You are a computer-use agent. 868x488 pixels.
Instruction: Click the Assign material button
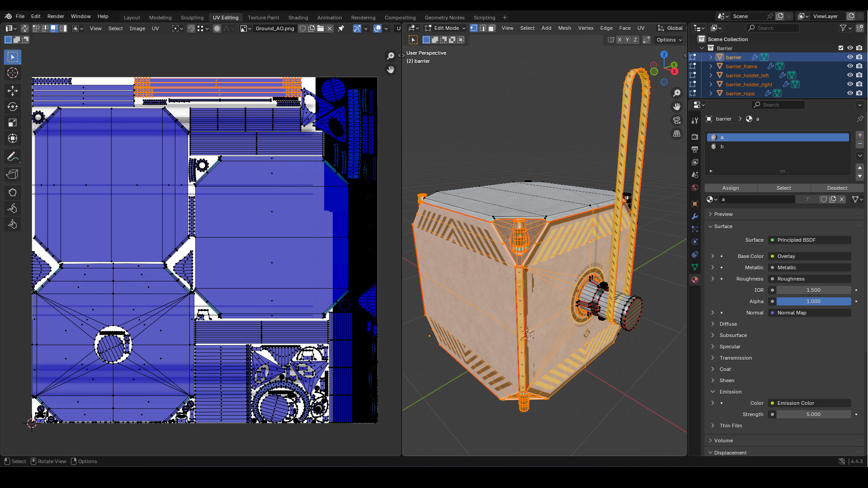[731, 188]
